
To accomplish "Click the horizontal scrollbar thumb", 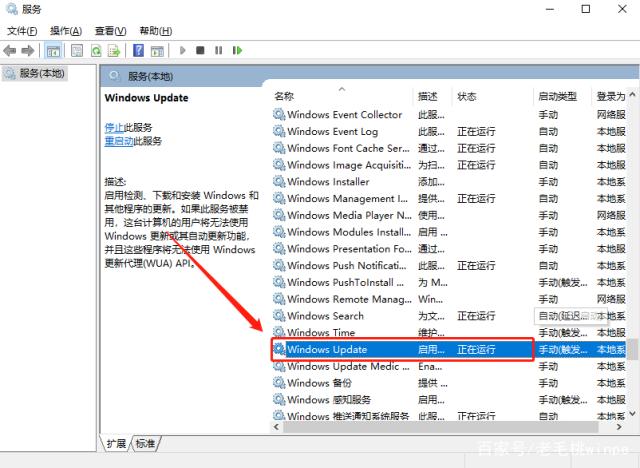I will point(441,427).
